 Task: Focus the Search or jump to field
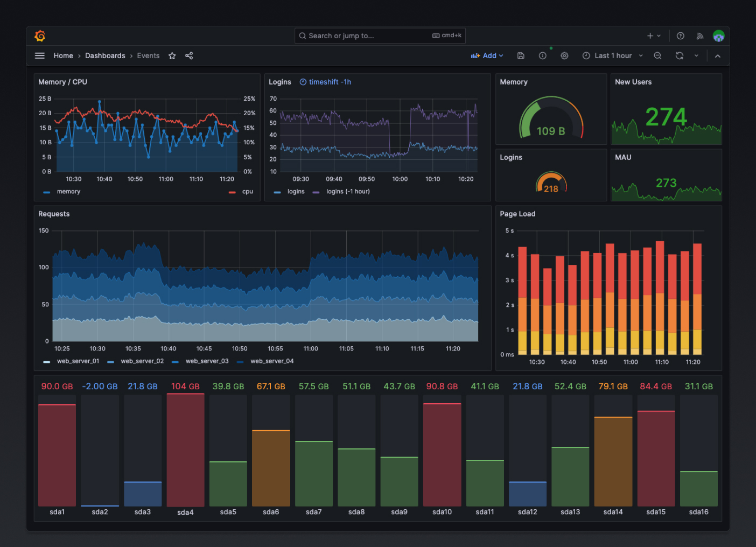(x=380, y=36)
